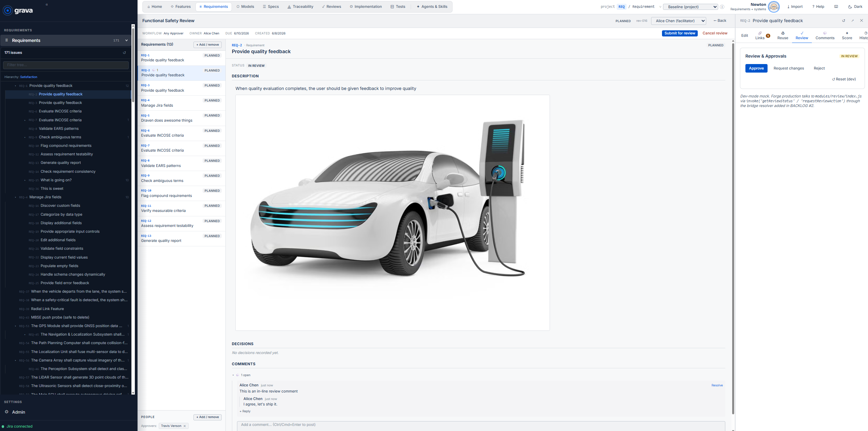Close the REQ-2 detail panel
Viewport: 868px width, 431px height.
862,21
